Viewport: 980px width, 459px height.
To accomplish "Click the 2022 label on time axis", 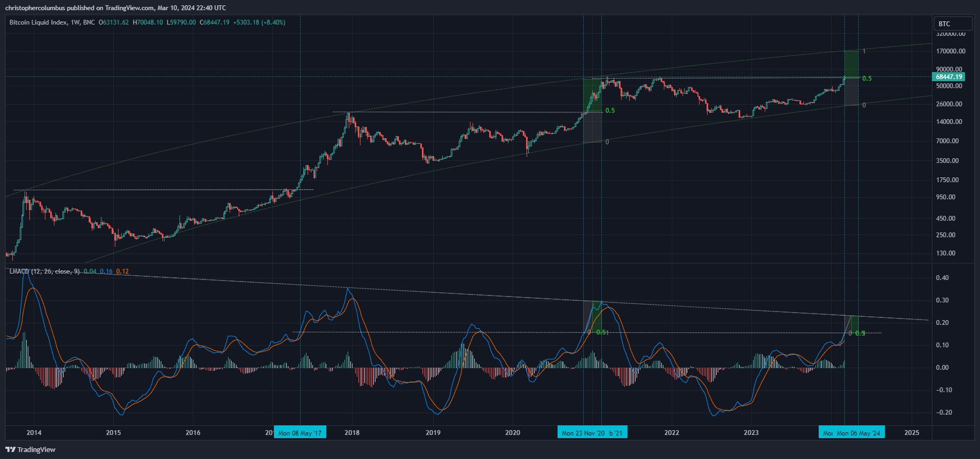I will (671, 432).
